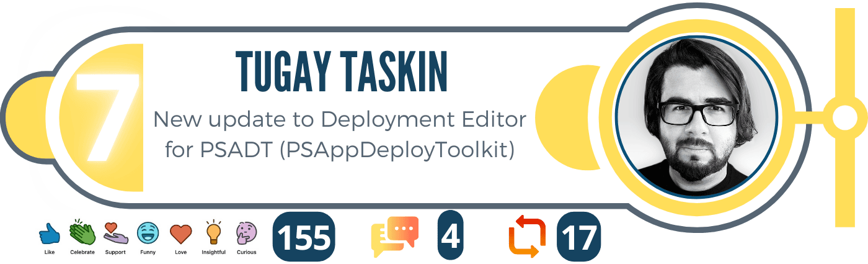Click the Like label text

point(50,252)
